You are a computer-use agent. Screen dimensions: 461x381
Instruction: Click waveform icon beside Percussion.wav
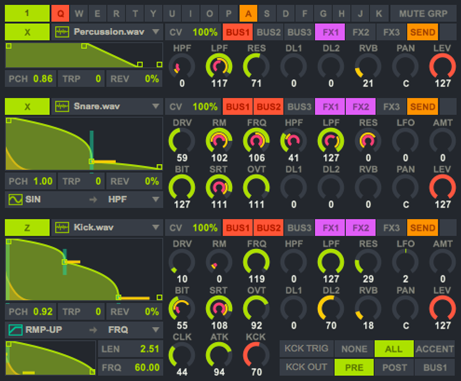click(x=62, y=32)
